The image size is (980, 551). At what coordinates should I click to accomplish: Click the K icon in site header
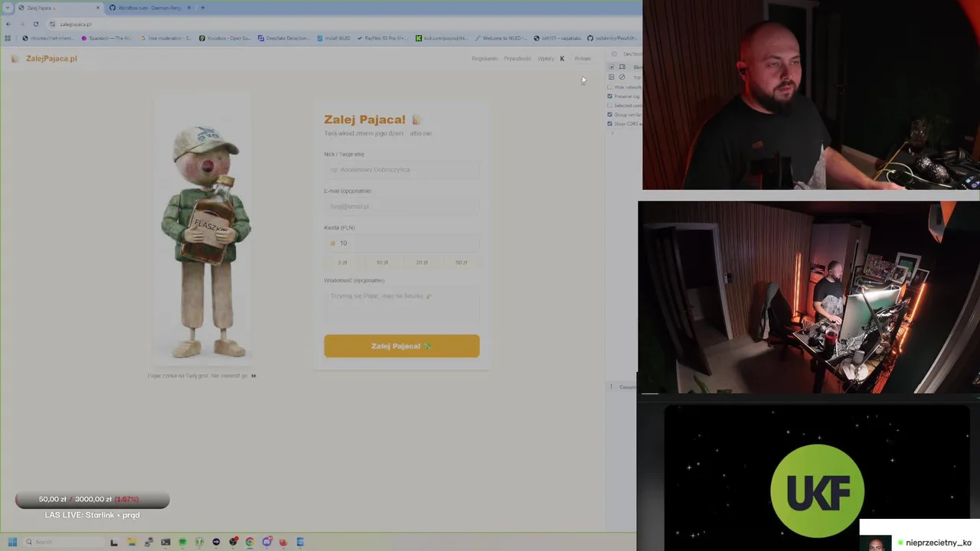tap(562, 58)
